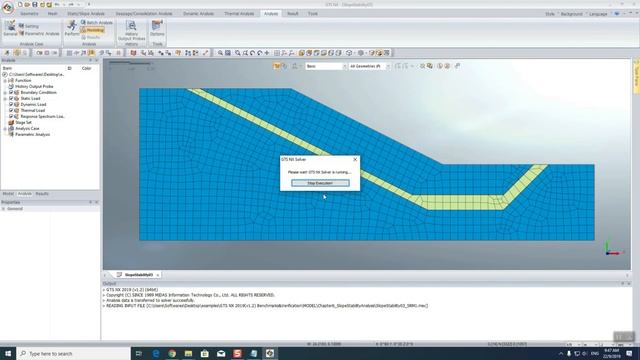Open the Seepage/Consolidation Analysis ribbon tab
This screenshot has height=360, width=640.
click(144, 13)
